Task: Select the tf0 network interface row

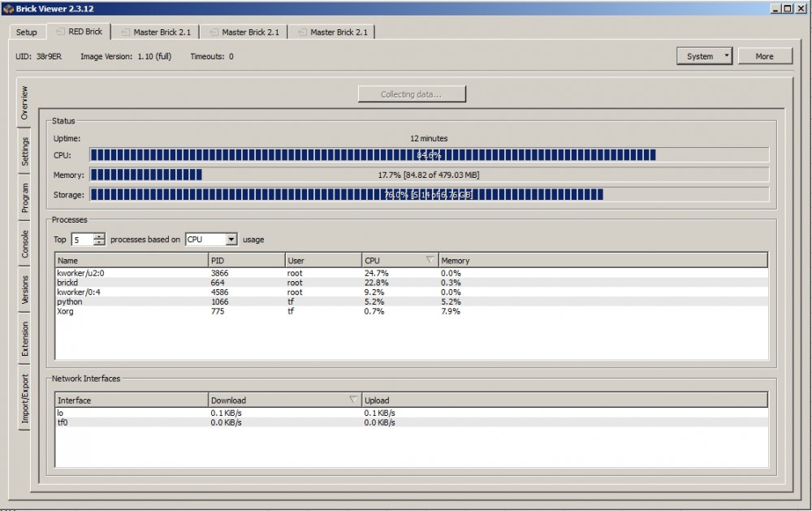Action: click(x=244, y=421)
